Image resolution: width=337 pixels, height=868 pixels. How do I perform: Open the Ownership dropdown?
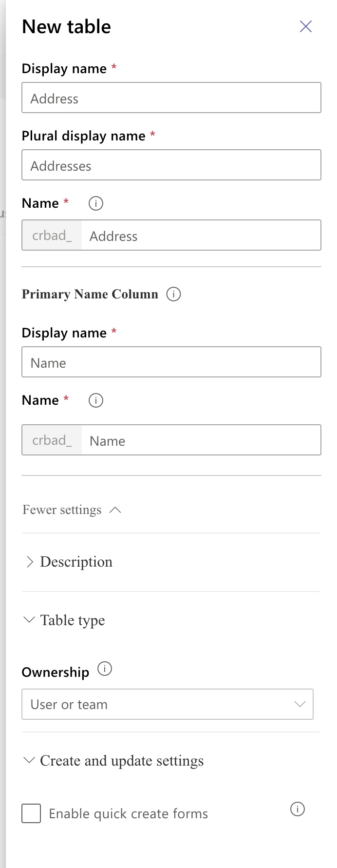168,704
